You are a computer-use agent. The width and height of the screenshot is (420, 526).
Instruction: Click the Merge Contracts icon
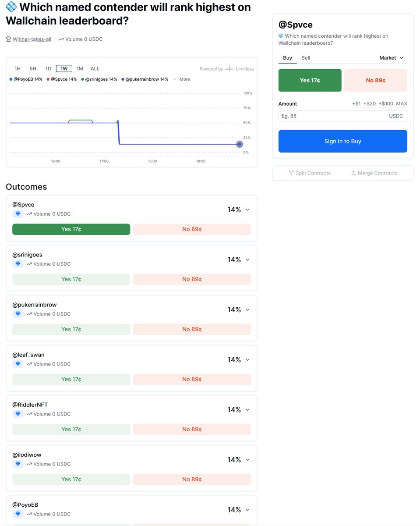click(x=353, y=173)
